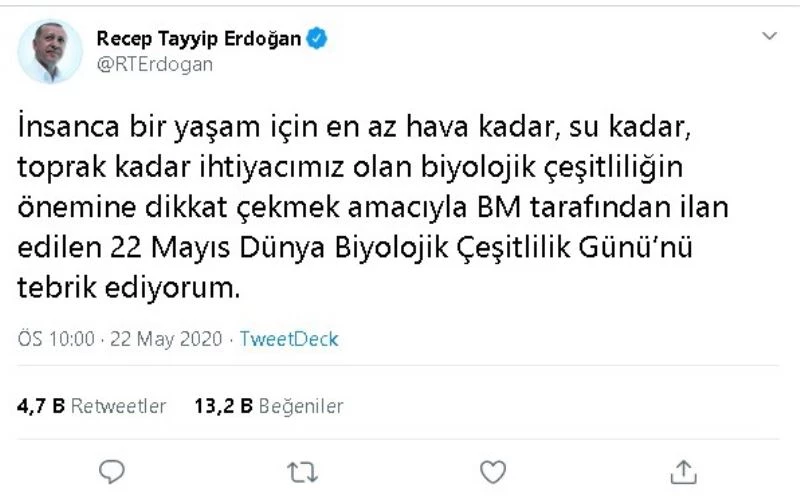View the 4,7 B Retweetler list
The width and height of the screenshot is (800, 503).
pyautogui.click(x=92, y=407)
